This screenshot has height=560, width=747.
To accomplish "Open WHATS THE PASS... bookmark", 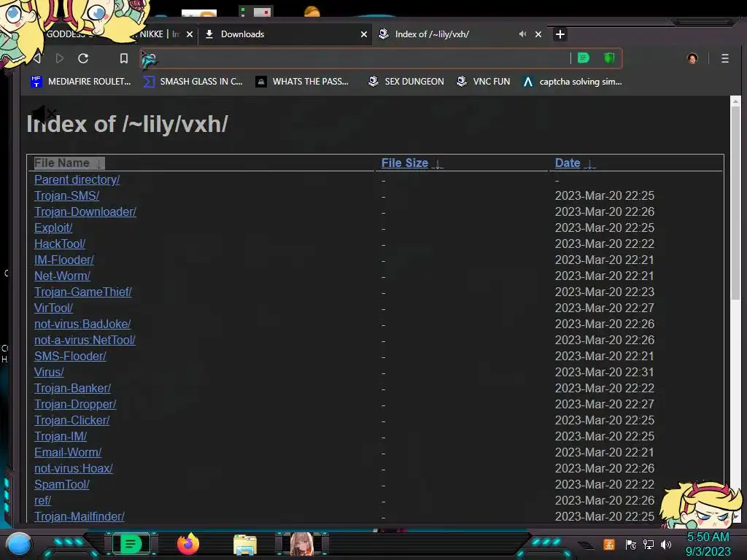I will point(302,82).
